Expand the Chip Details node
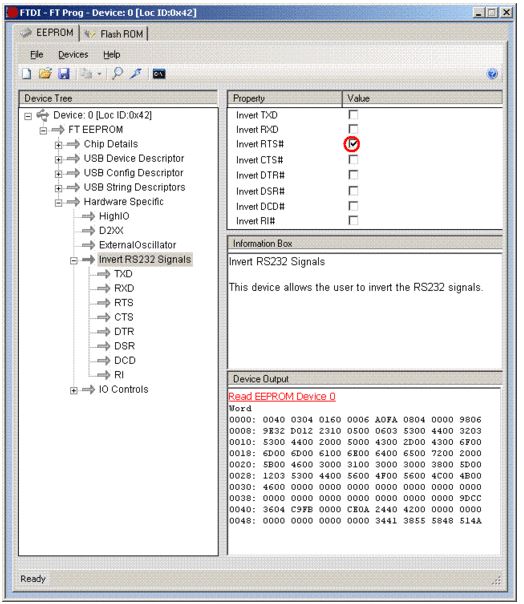Viewport: 524px width, 604px height. pyautogui.click(x=58, y=145)
